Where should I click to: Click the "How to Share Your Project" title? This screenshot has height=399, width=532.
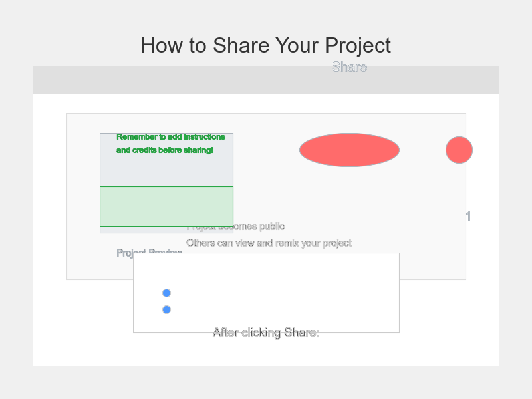click(x=266, y=45)
